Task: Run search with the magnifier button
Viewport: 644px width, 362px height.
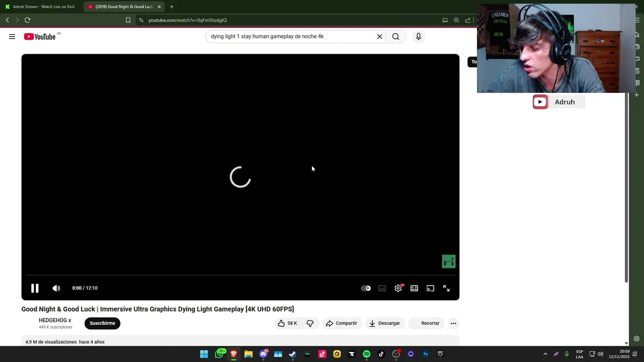Action: (x=396, y=37)
